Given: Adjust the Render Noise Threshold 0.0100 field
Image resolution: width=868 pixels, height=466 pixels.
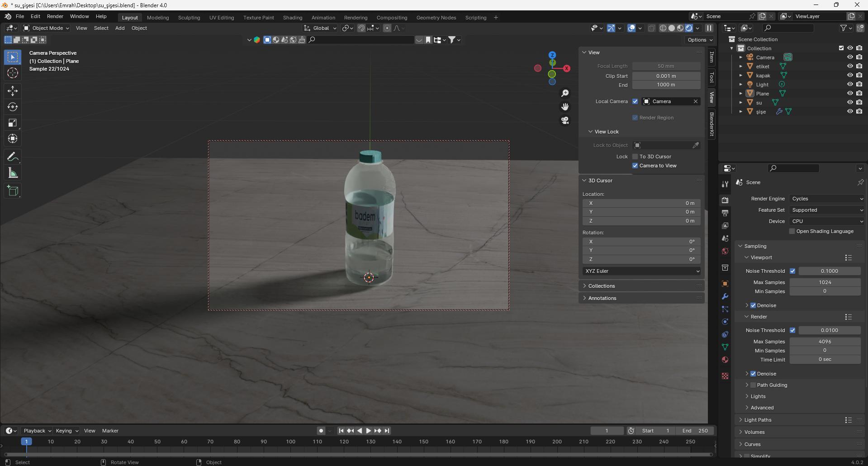Looking at the screenshot, I should click(830, 330).
